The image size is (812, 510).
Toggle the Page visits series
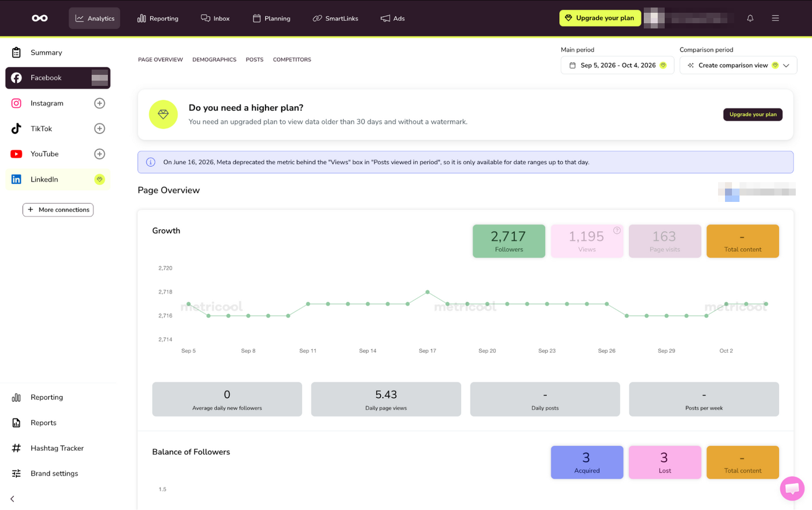[665, 241]
